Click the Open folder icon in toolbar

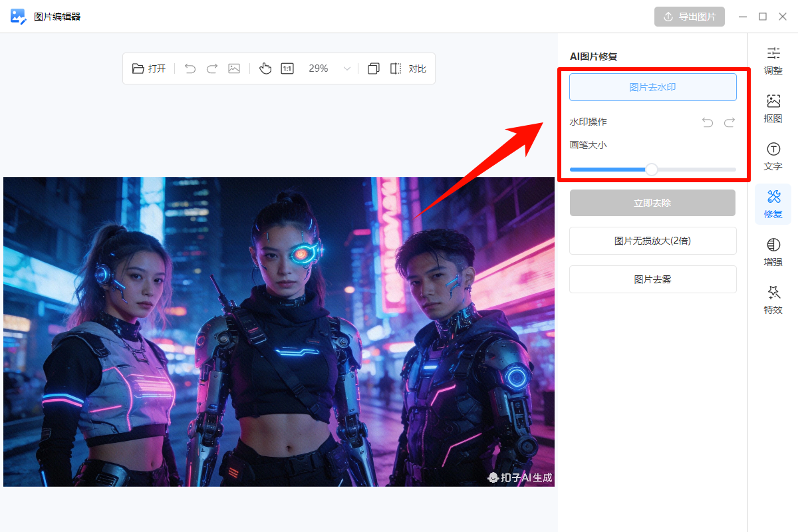138,68
